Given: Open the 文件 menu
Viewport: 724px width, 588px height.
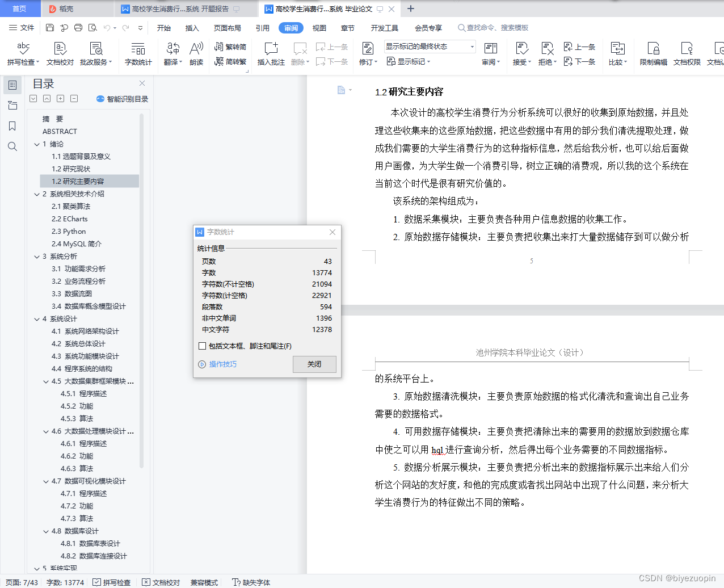Looking at the screenshot, I should point(22,27).
